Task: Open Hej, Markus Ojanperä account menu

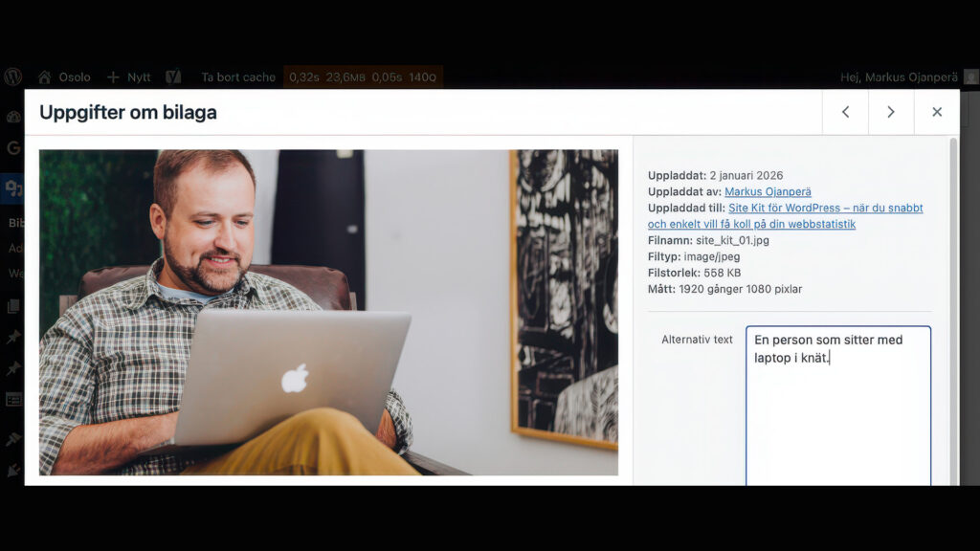Action: (900, 77)
